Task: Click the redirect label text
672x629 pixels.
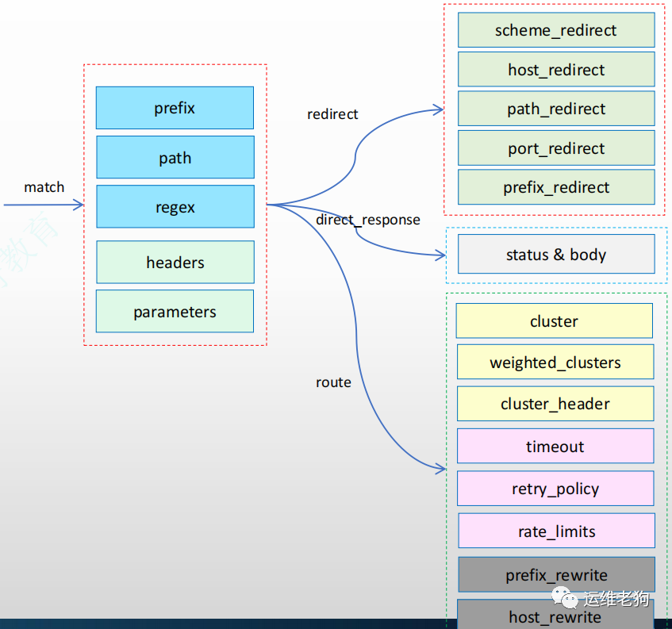Action: tap(332, 114)
